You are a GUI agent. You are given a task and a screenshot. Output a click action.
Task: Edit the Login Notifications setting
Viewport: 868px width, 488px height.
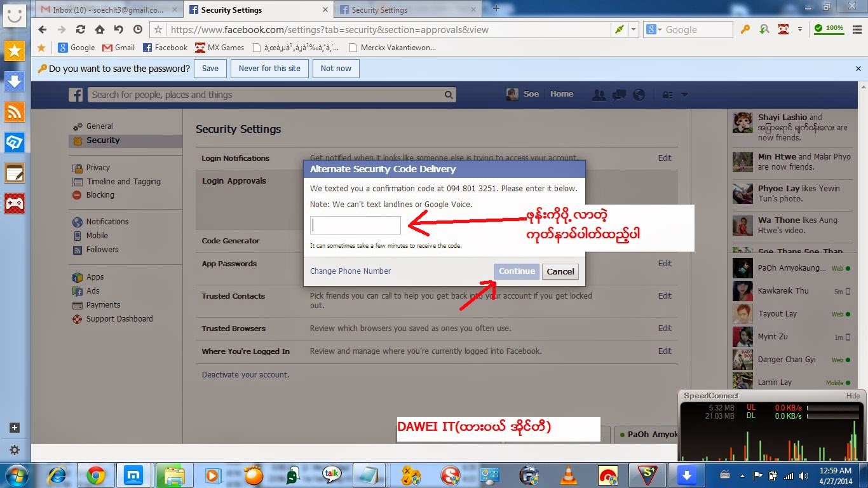(665, 158)
